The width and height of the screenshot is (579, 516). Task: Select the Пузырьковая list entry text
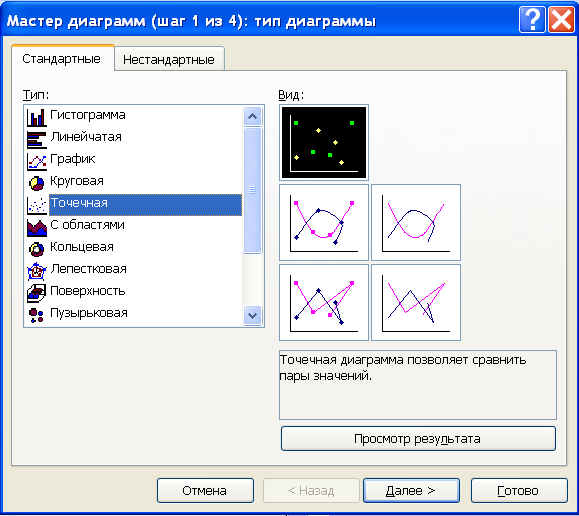coord(89,313)
